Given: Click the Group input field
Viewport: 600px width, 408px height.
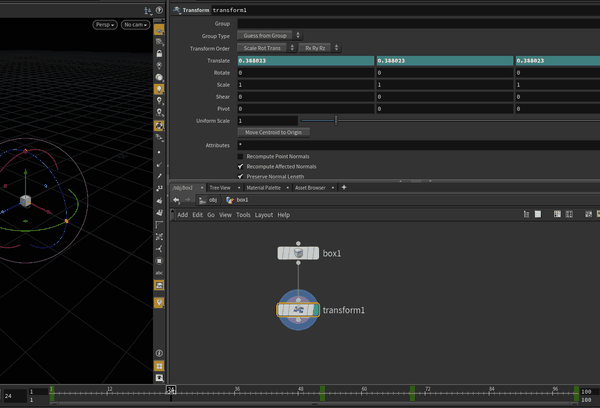Looking at the screenshot, I should click(419, 24).
